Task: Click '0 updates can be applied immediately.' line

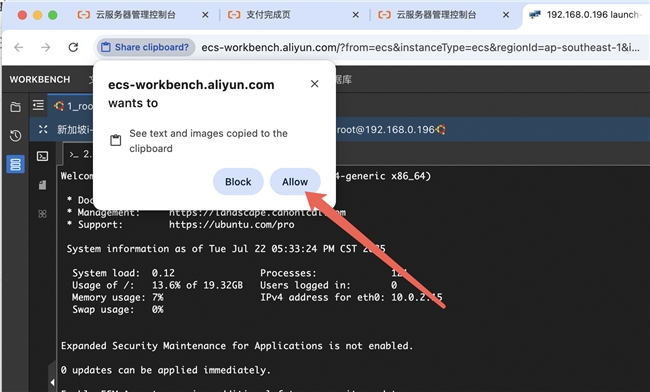Action: point(165,370)
